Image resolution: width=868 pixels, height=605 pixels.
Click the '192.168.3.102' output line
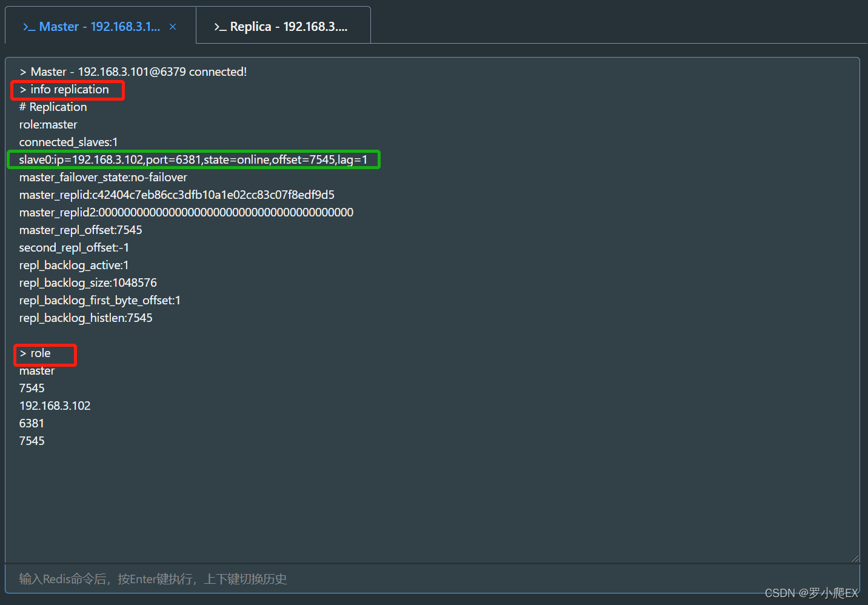(55, 406)
